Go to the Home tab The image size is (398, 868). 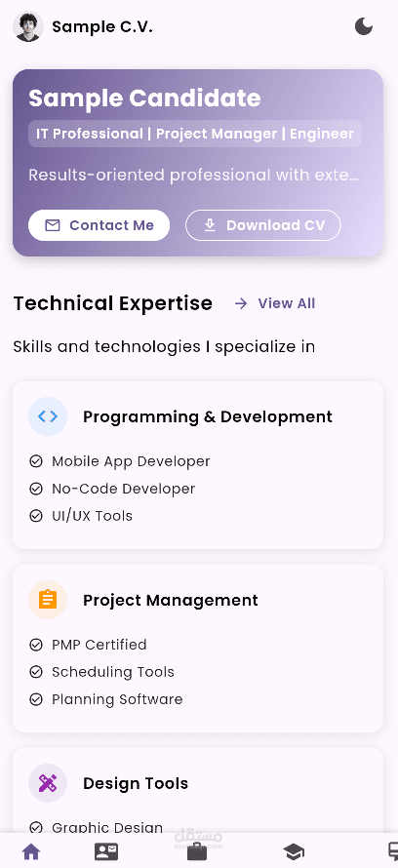[31, 851]
